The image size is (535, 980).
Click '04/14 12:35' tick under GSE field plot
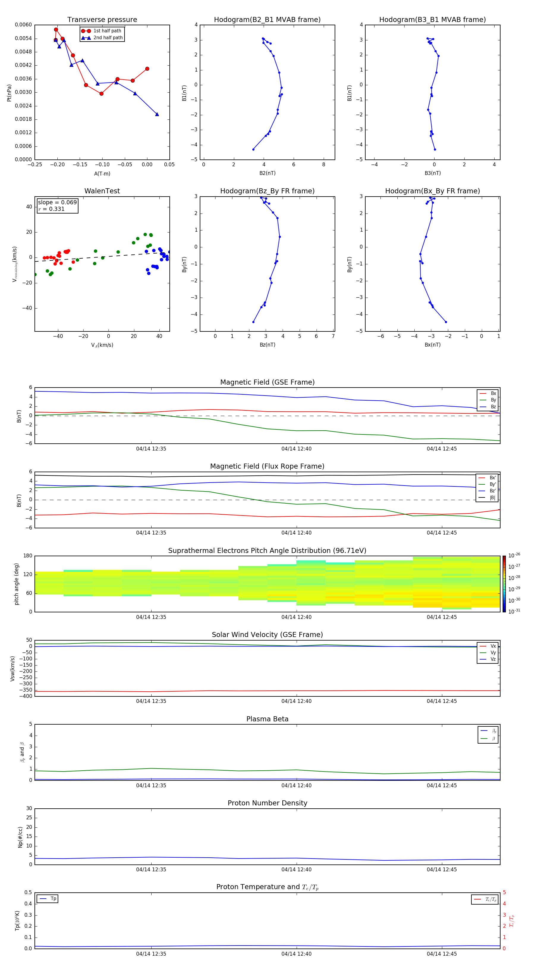pyautogui.click(x=151, y=449)
